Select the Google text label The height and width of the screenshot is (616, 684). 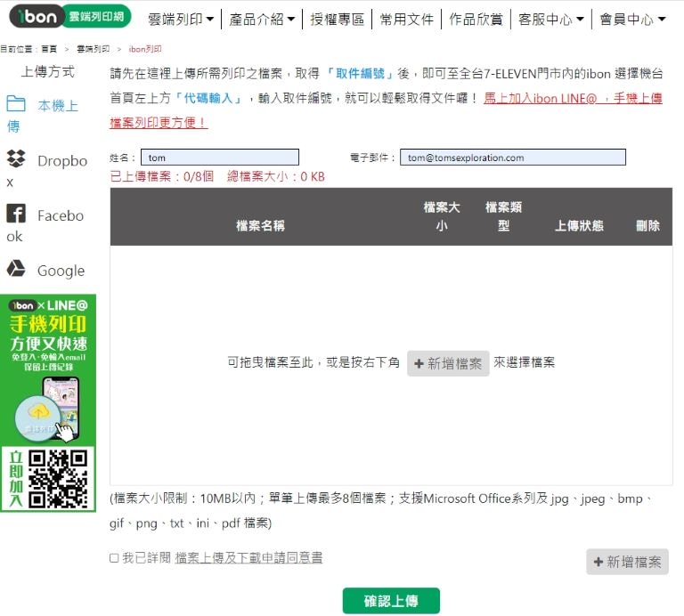pyautogui.click(x=61, y=271)
